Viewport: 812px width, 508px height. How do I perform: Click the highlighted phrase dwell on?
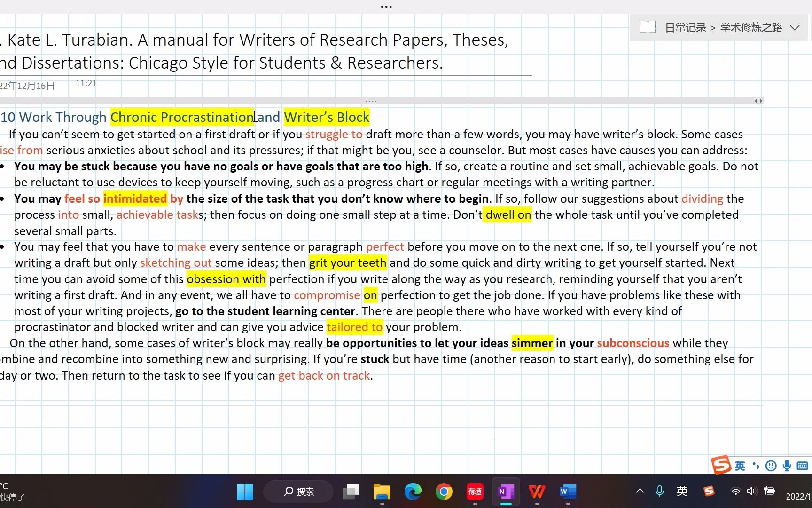tap(508, 214)
